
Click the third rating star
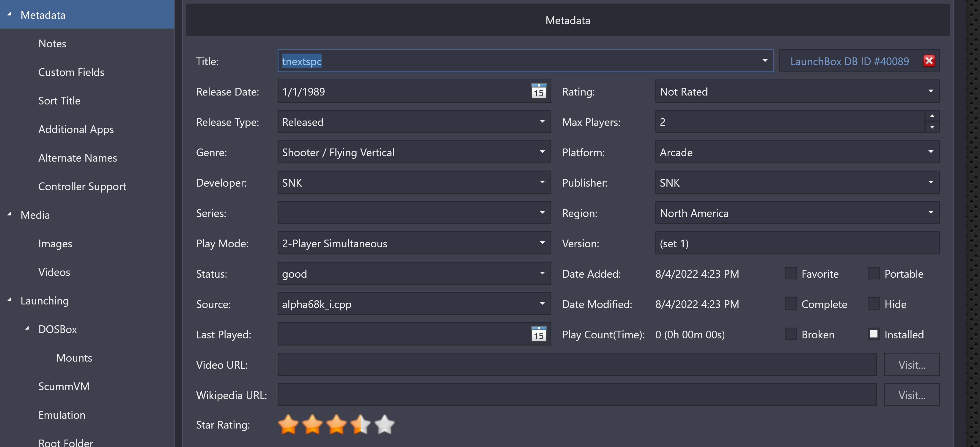click(x=336, y=424)
